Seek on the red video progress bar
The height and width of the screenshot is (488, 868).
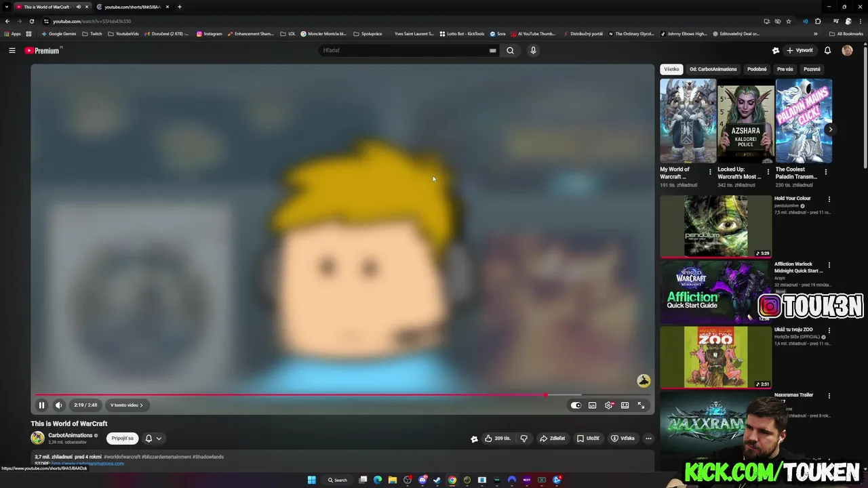click(x=342, y=394)
